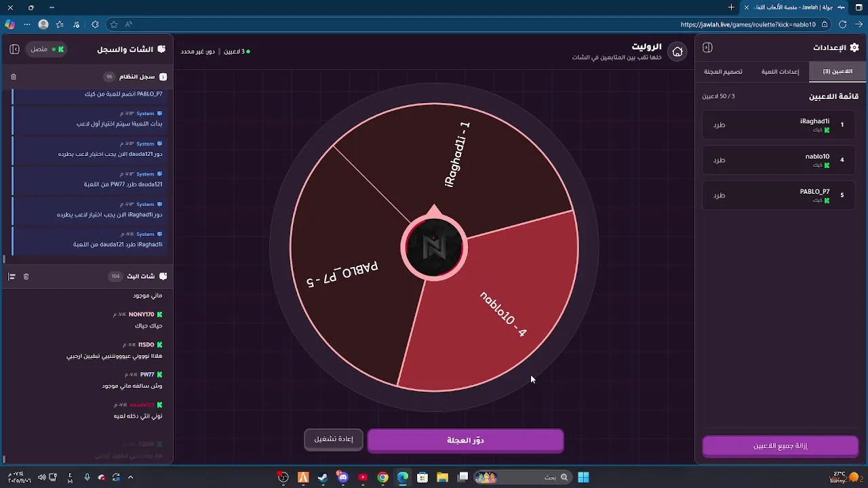Select dauda121 username in stream chat

click(x=142, y=405)
